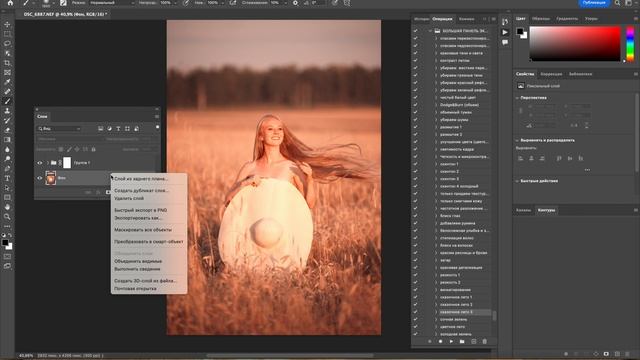Image resolution: width=640 pixels, height=360 pixels.
Task: Select the Move tool in left toolbar
Action: [7, 24]
